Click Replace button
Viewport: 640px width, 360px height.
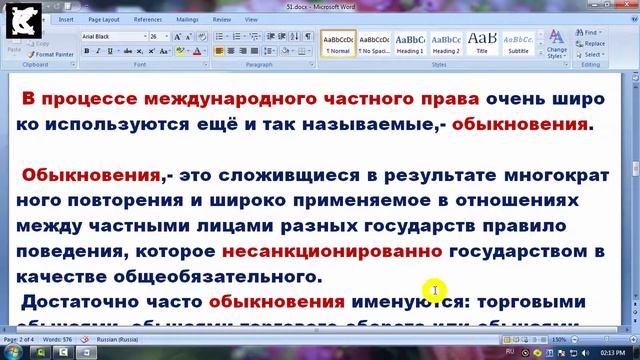(591, 43)
